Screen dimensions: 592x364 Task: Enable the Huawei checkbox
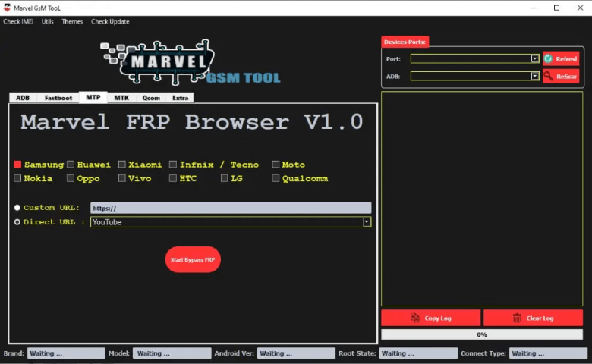point(71,164)
